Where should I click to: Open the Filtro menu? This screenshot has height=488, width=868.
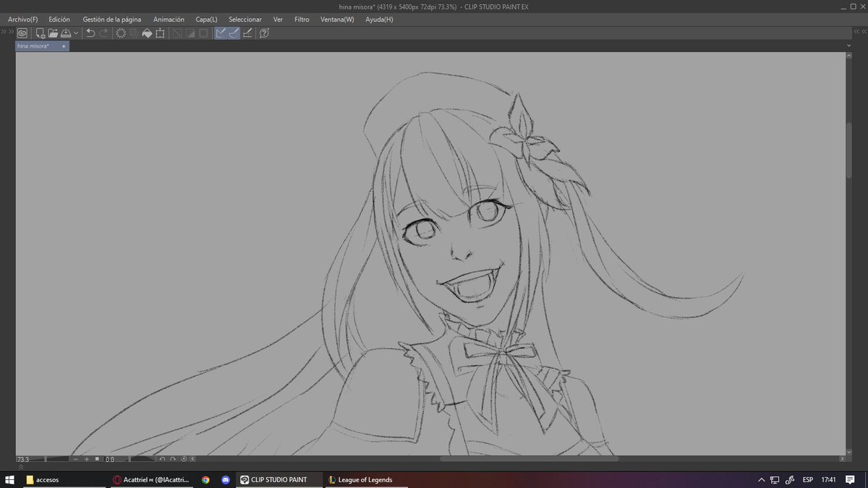tap(302, 20)
